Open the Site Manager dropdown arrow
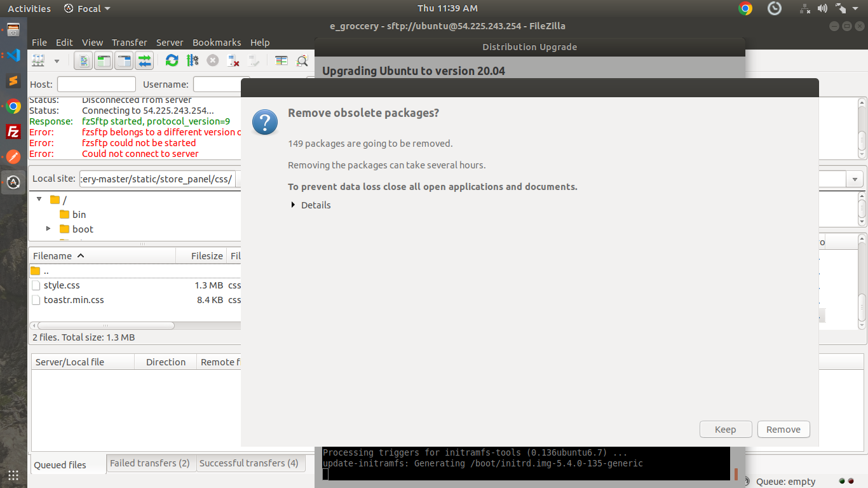Image resolution: width=868 pixels, height=488 pixels. click(57, 61)
